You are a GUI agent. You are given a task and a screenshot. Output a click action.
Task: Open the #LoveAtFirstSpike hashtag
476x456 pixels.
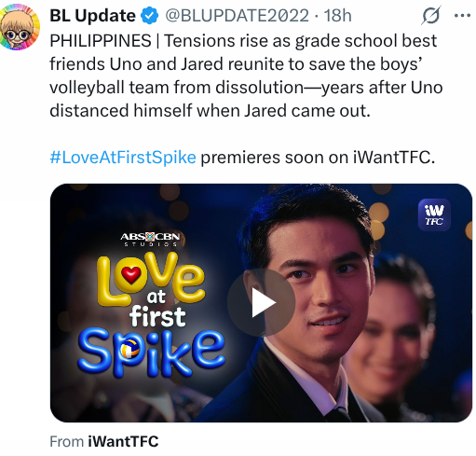point(123,158)
